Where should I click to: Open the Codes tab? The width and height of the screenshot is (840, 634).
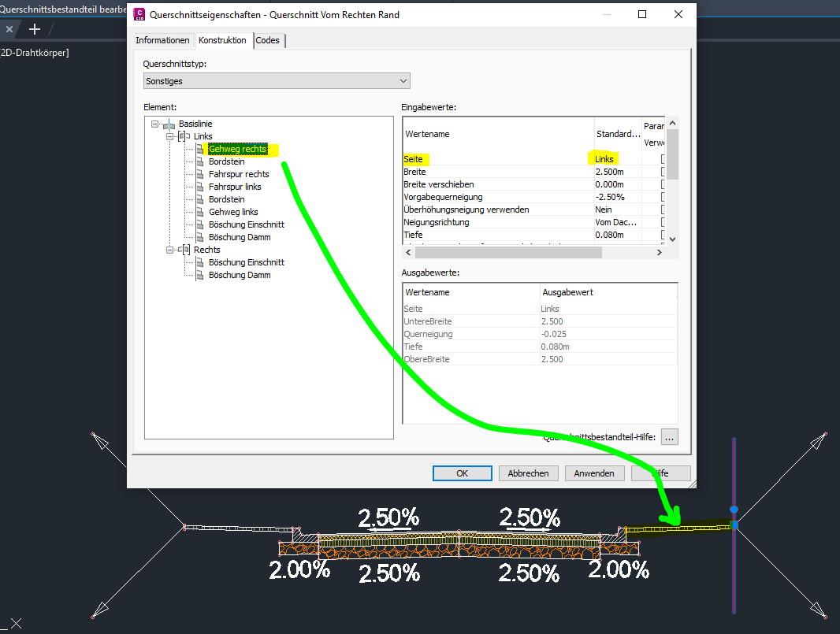point(267,40)
